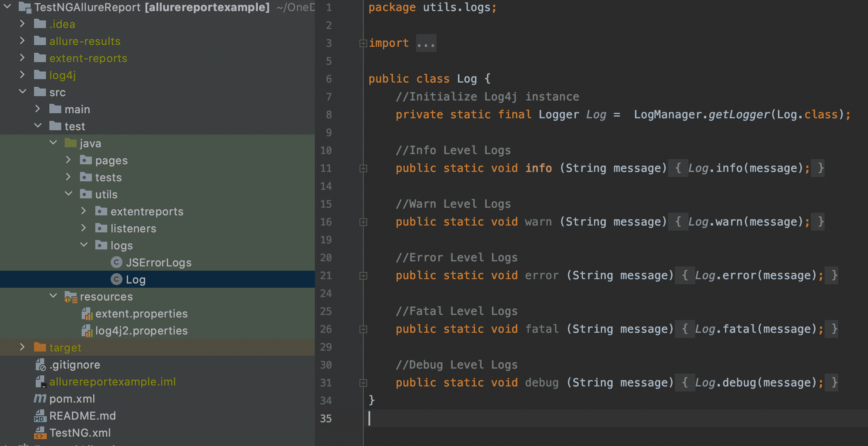This screenshot has height=446, width=868.
Task: Open the extent.properties file
Action: click(141, 314)
